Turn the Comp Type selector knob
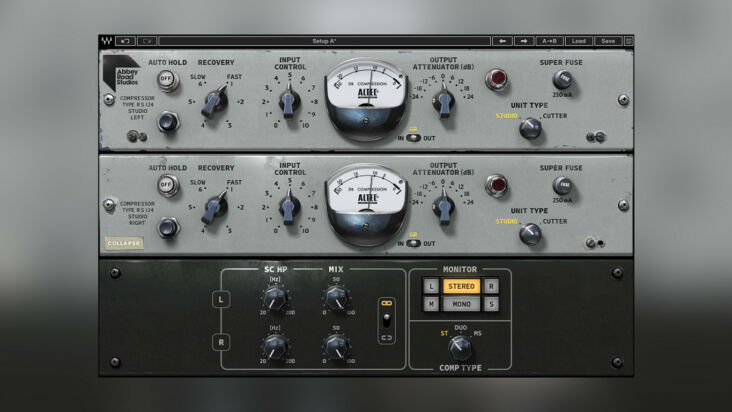 tap(460, 348)
